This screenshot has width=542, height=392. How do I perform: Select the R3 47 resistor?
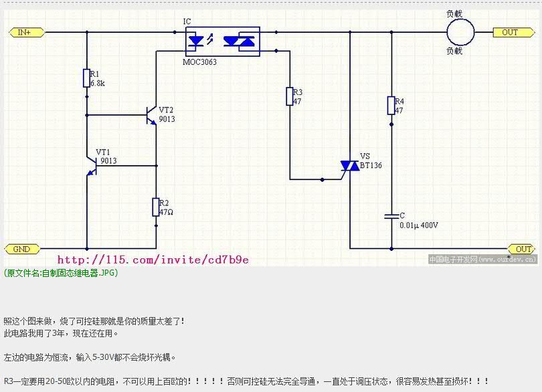pyautogui.click(x=290, y=96)
